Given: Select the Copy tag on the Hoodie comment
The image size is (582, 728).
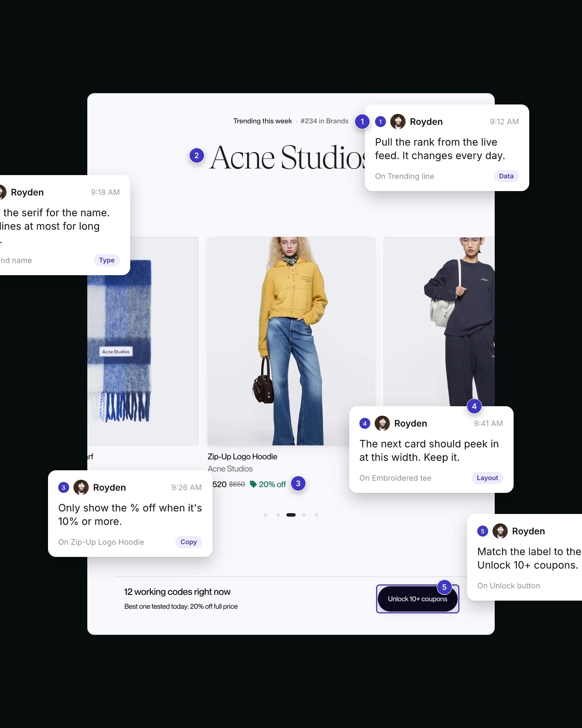Looking at the screenshot, I should click(x=188, y=542).
